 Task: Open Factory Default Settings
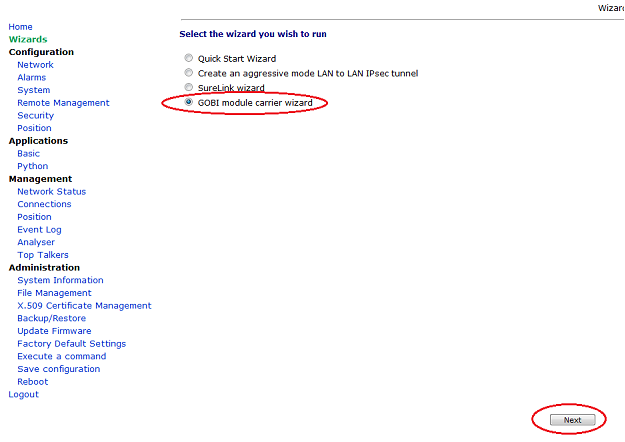point(71,344)
